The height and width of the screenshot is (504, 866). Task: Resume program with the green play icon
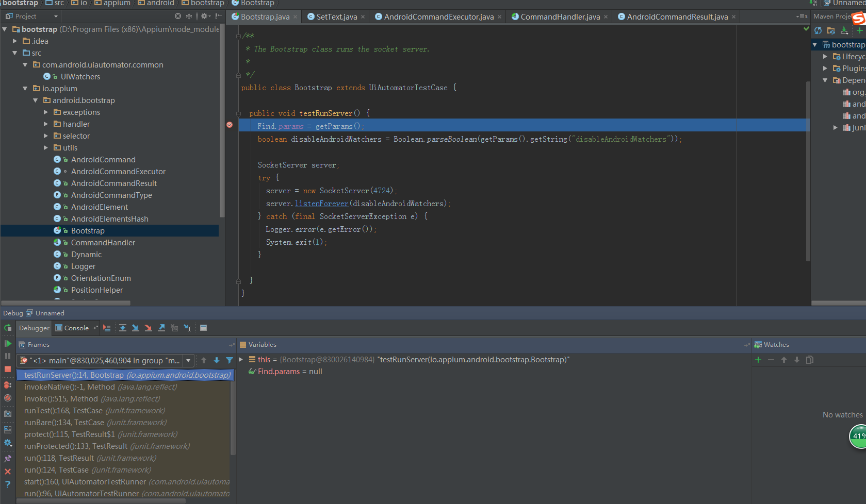click(x=8, y=344)
